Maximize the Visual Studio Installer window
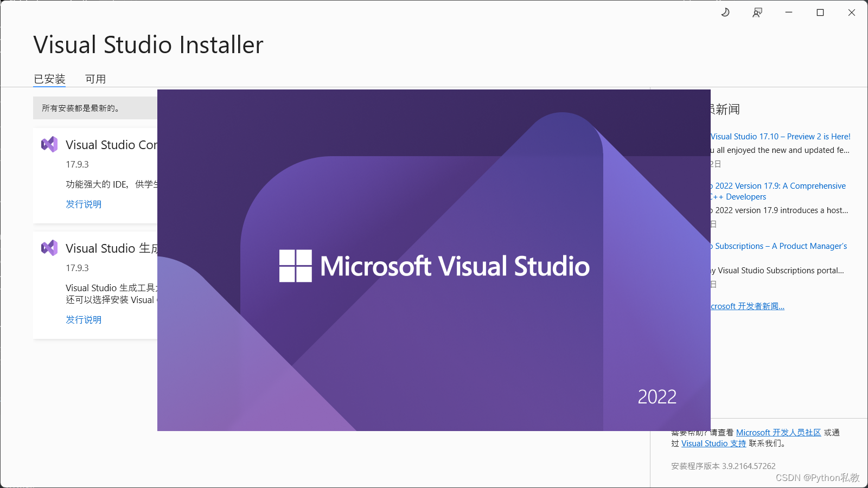 tap(820, 12)
